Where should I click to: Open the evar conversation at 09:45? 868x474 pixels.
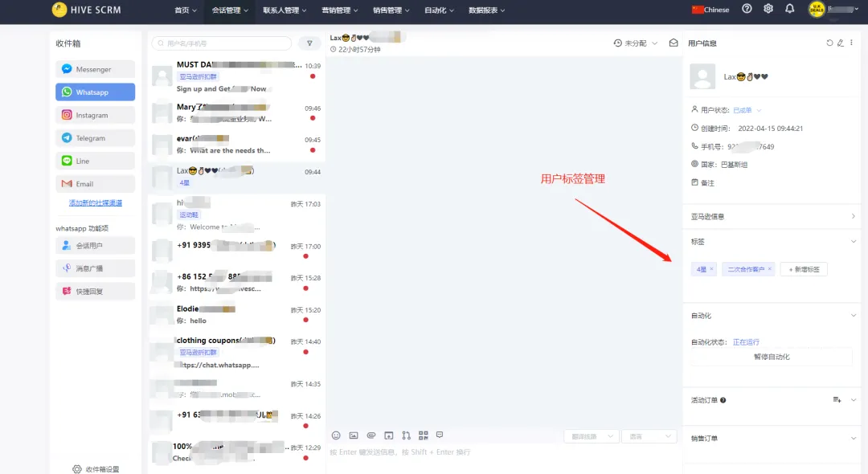pyautogui.click(x=237, y=144)
